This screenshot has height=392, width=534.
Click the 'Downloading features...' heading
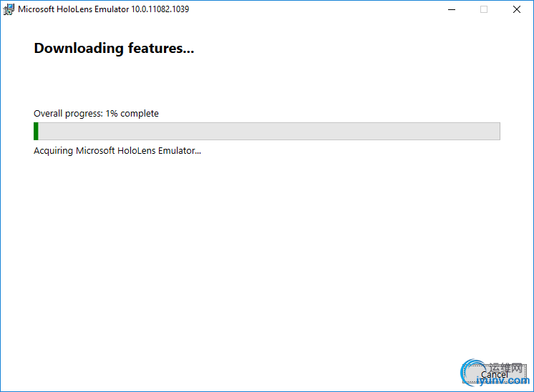tap(114, 49)
